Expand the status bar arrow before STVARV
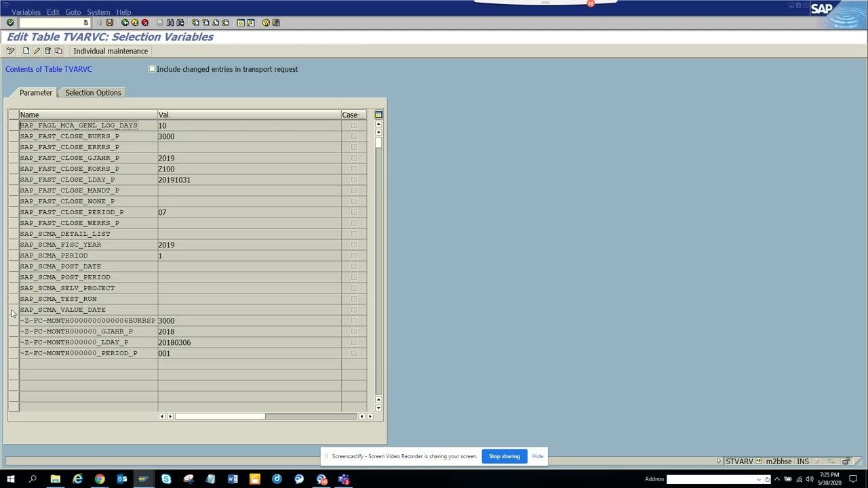Screen dimensions: 868x488 (719, 461)
